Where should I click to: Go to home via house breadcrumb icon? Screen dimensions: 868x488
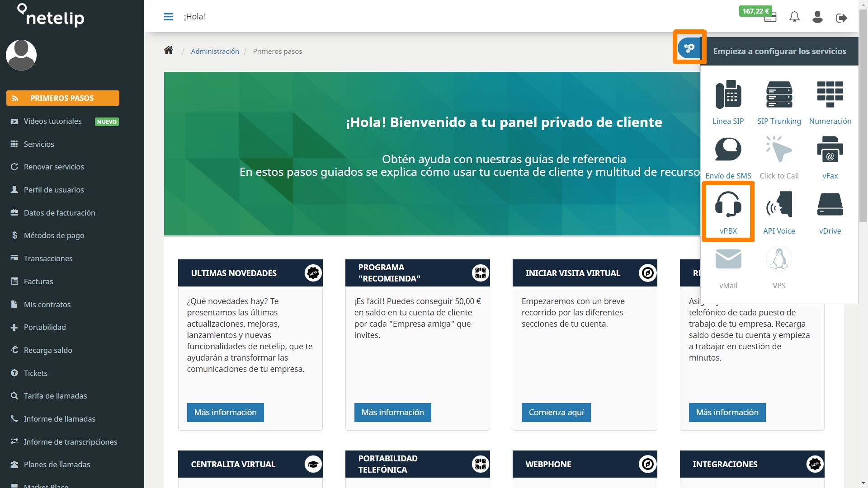pyautogui.click(x=169, y=50)
